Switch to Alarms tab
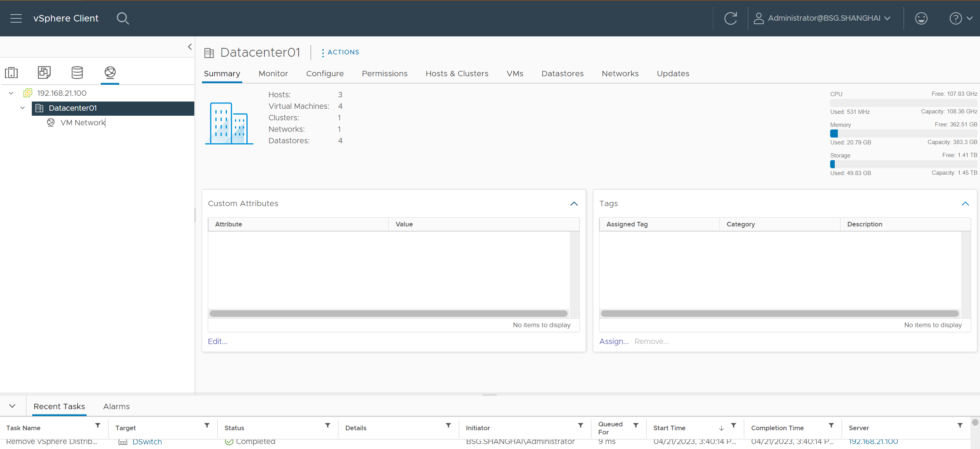980x449 pixels. click(x=117, y=406)
